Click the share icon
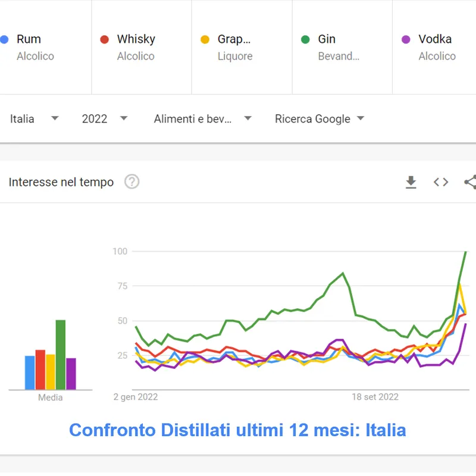This screenshot has height=476, width=476. click(x=470, y=182)
